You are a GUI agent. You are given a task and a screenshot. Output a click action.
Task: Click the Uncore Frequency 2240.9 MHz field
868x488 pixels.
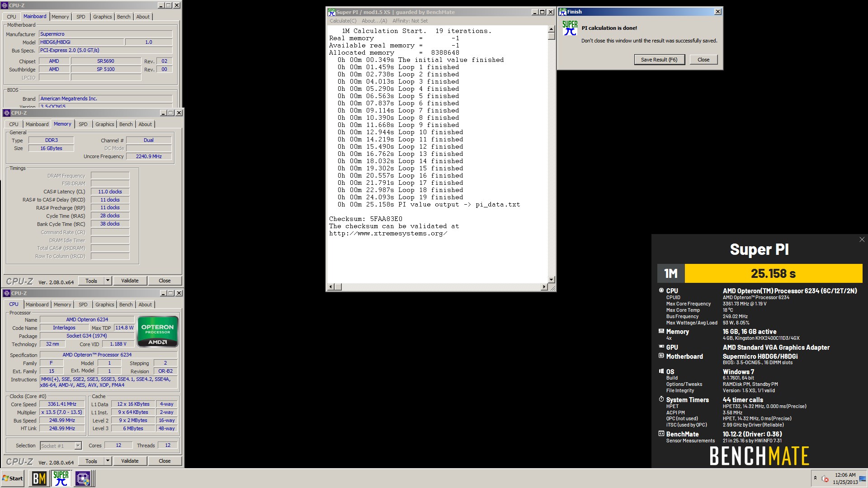[149, 156]
